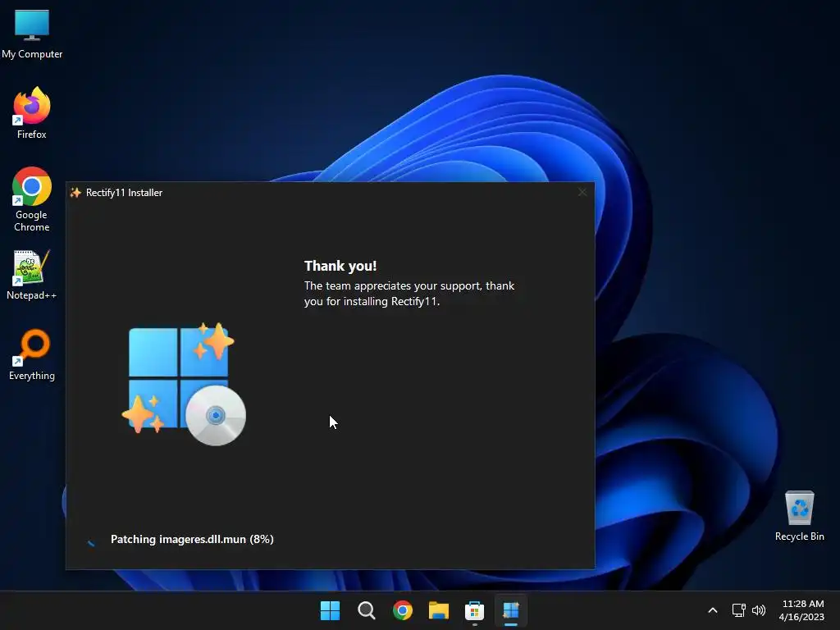
Task: Click the 'Thank you!' heading
Action: tap(340, 266)
